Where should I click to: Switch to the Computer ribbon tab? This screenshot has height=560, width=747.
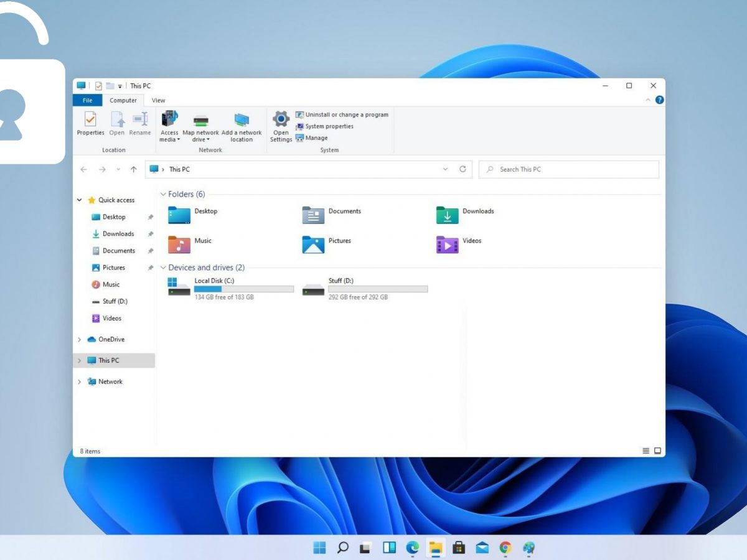coord(123,100)
